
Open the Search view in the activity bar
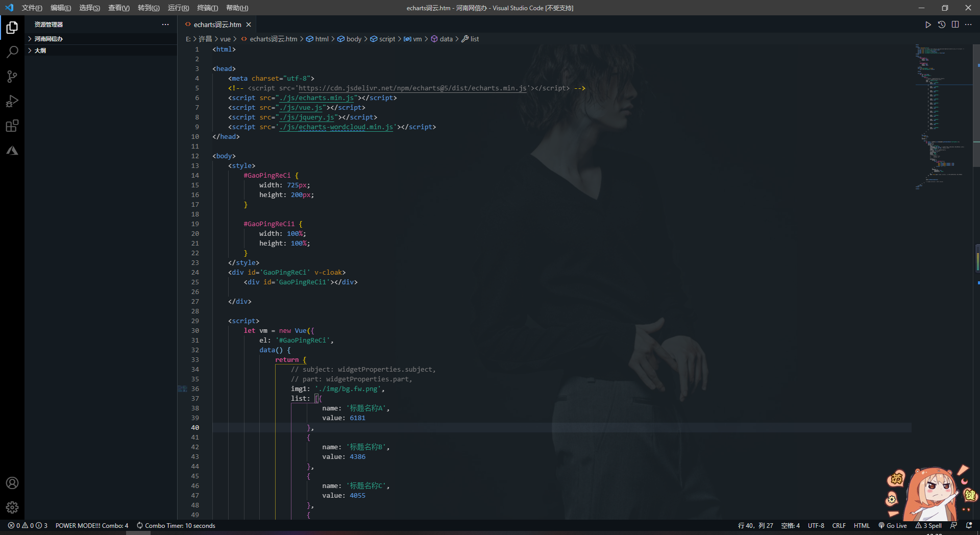click(12, 52)
